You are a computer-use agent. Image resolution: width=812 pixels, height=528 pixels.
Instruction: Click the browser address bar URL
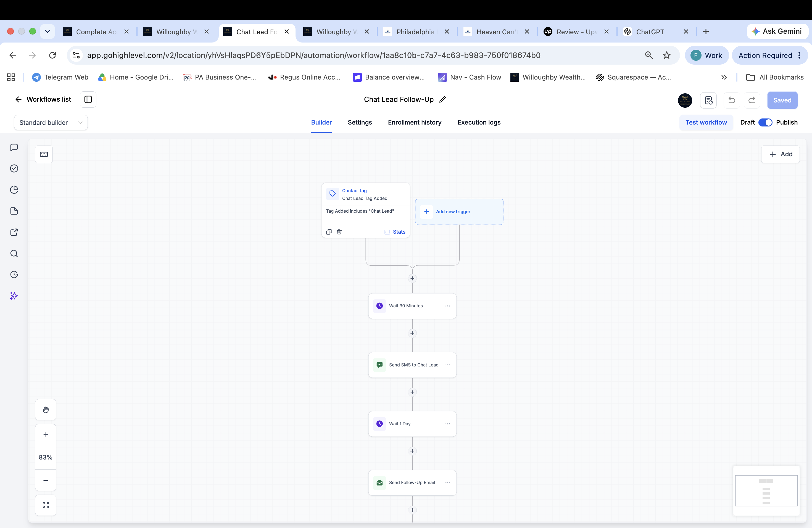pyautogui.click(x=313, y=55)
